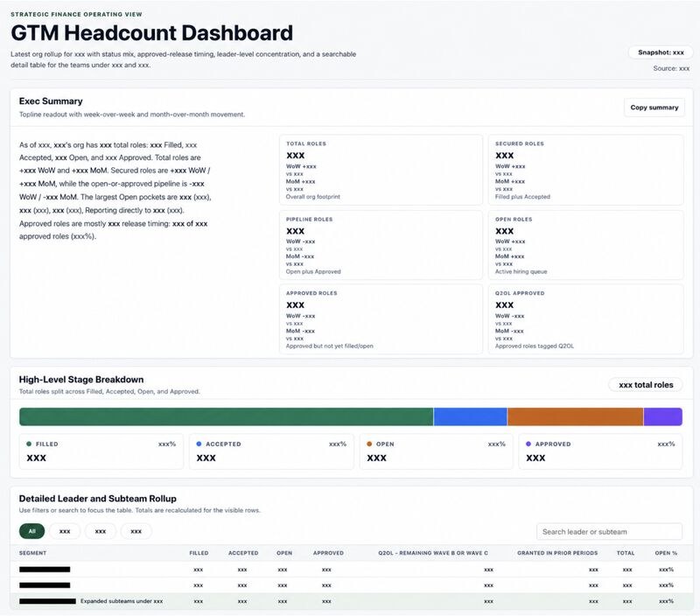
Task: Select the Open Roles metric card
Action: click(585, 245)
